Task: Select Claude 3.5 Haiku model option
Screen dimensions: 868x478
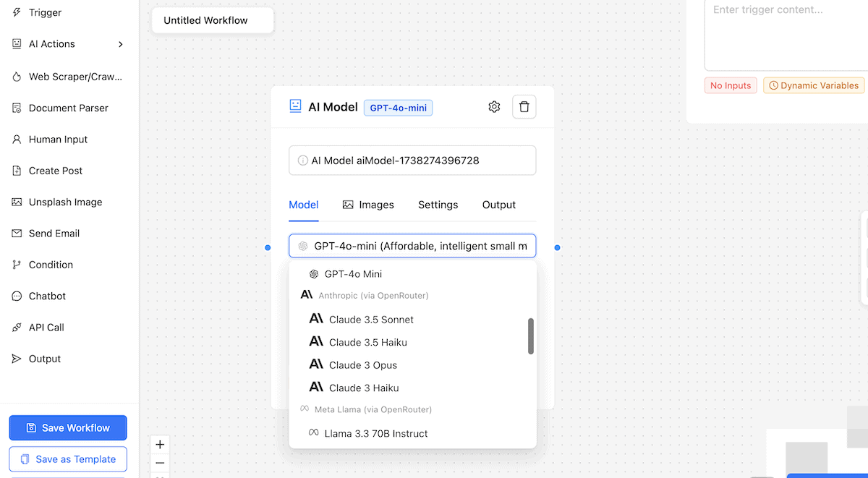Action: point(412,342)
